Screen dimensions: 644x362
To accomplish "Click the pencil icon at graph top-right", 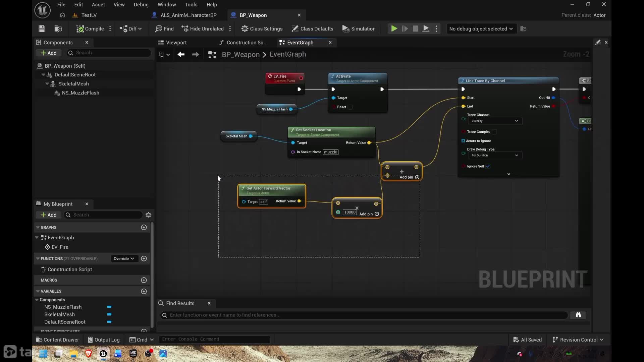I will [598, 42].
